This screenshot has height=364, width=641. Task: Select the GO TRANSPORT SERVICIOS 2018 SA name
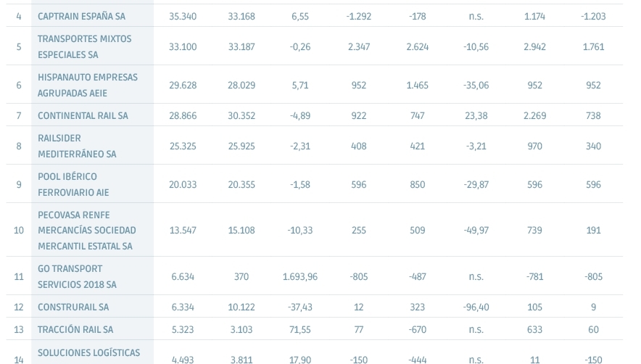pos(77,276)
